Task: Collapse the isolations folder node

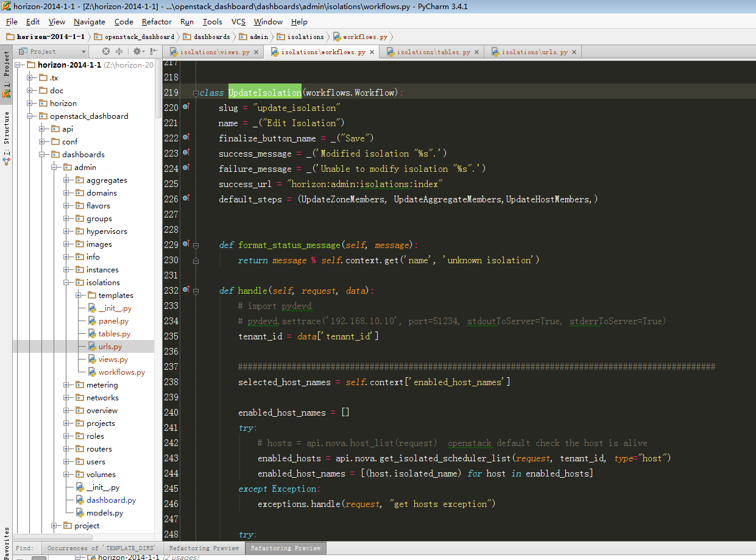Action: (66, 283)
